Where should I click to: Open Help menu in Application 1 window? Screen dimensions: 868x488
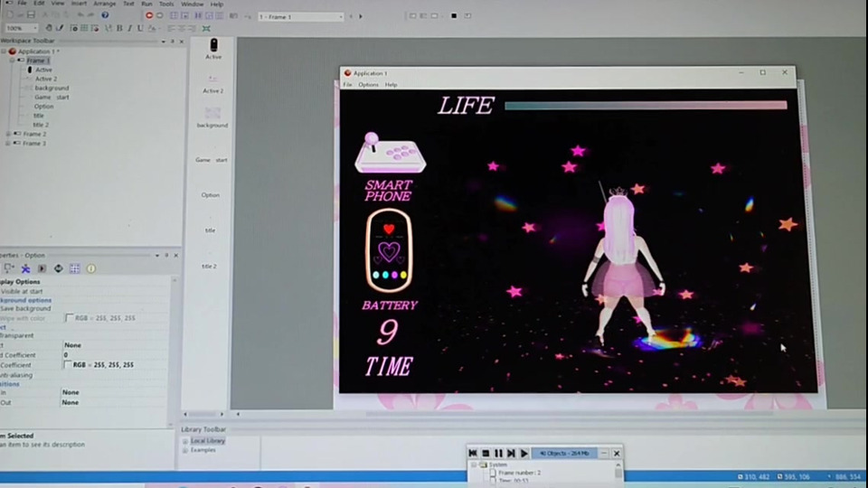pyautogui.click(x=391, y=85)
